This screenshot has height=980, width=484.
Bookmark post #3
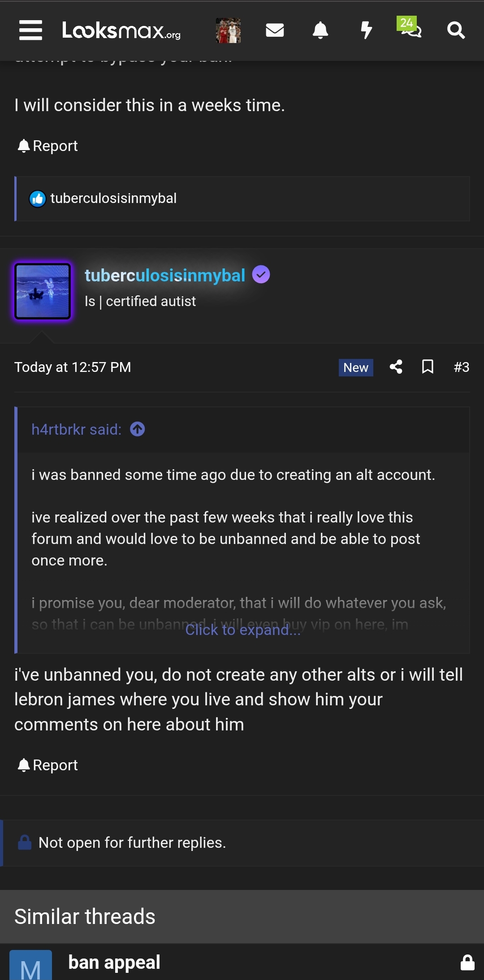[x=427, y=367]
